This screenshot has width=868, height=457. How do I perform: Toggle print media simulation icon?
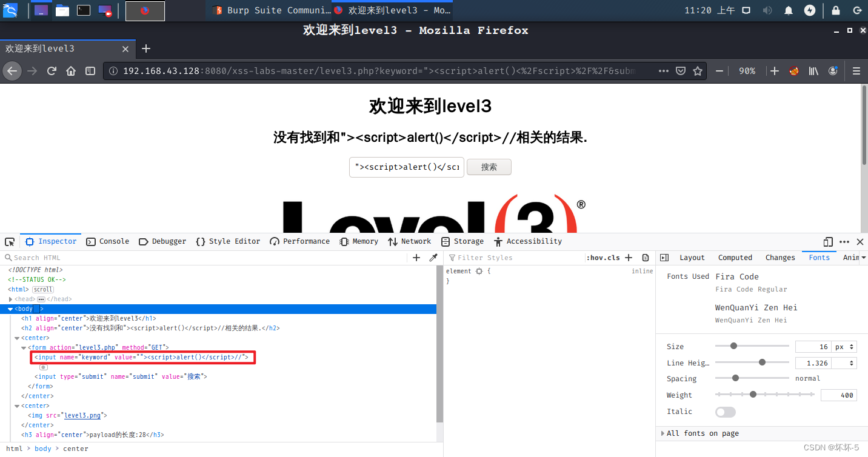(646, 258)
